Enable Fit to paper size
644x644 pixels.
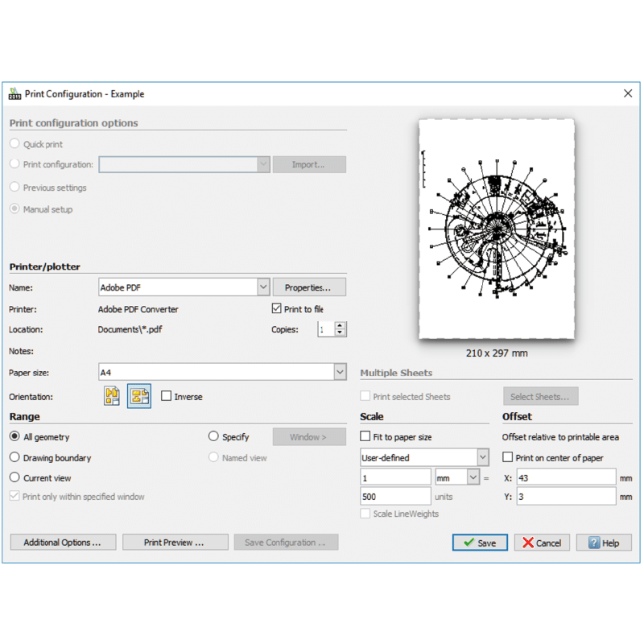click(365, 437)
